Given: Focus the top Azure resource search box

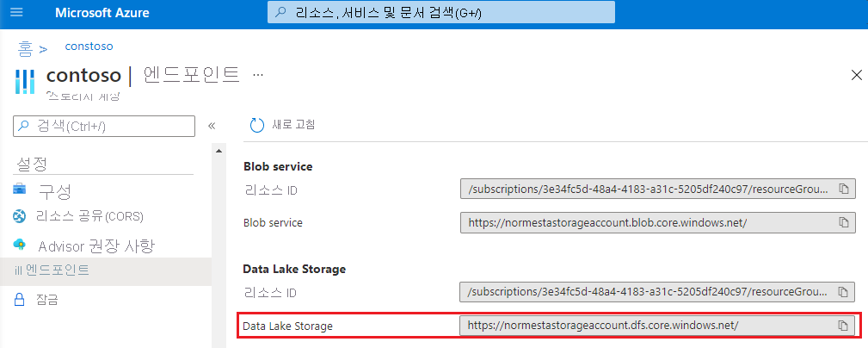Looking at the screenshot, I should coord(440,12).
